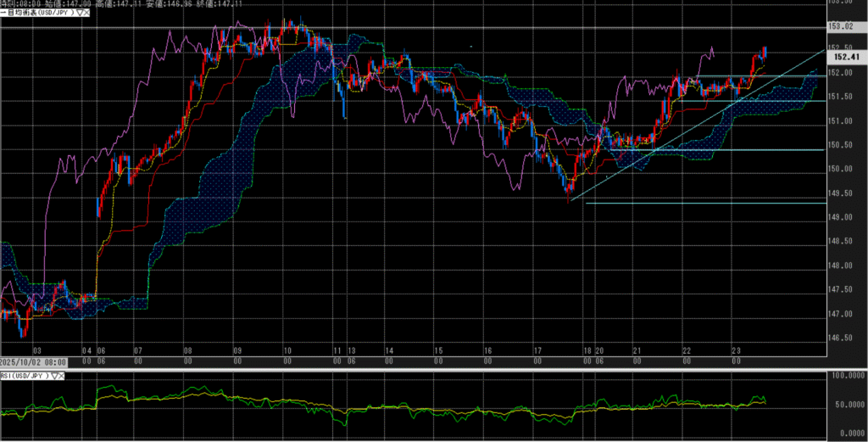Select the current price label 152.41
This screenshot has height=442, width=868.
click(843, 57)
